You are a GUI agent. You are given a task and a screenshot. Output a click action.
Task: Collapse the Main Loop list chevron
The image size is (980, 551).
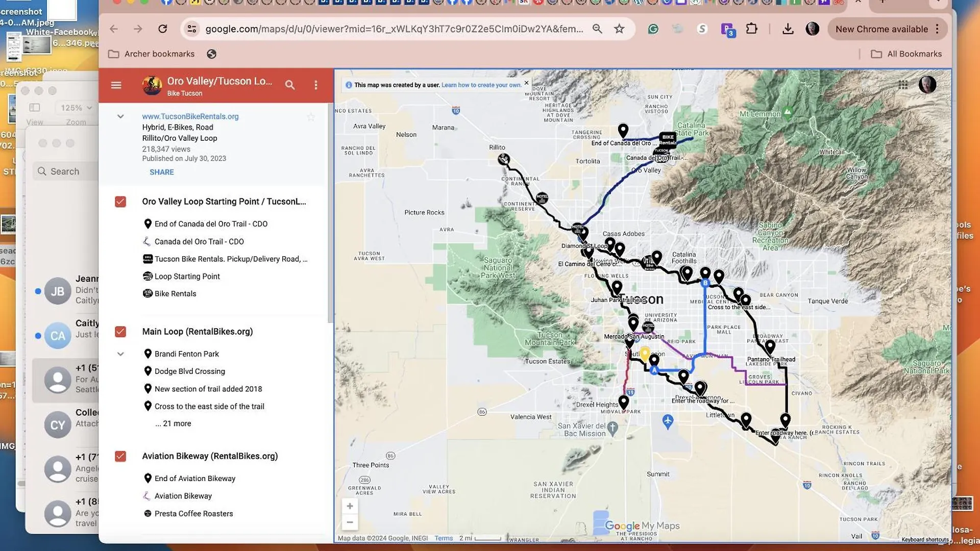click(x=120, y=354)
